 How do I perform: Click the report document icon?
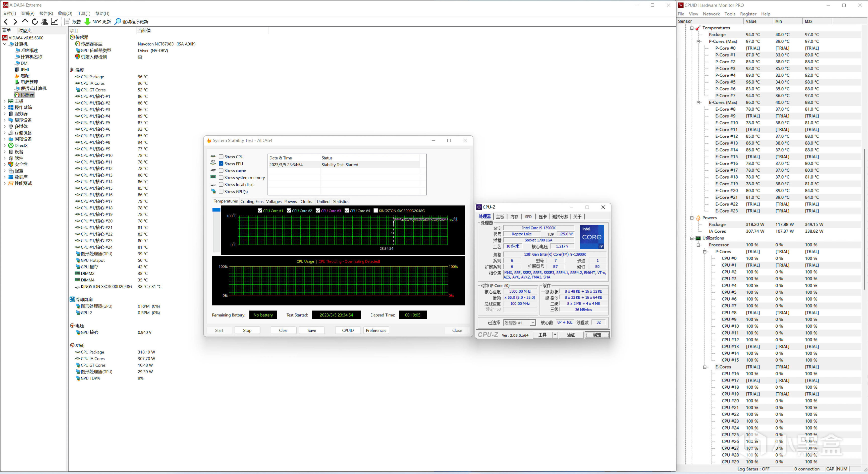67,22
